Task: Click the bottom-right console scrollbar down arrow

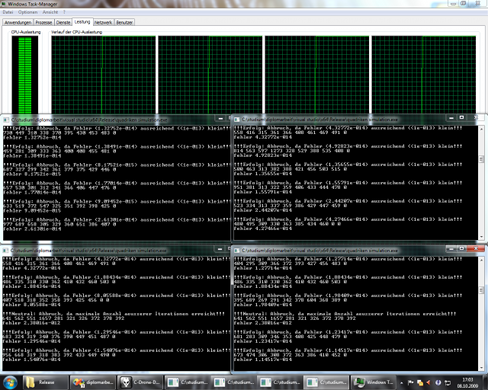Action: pos(481,367)
